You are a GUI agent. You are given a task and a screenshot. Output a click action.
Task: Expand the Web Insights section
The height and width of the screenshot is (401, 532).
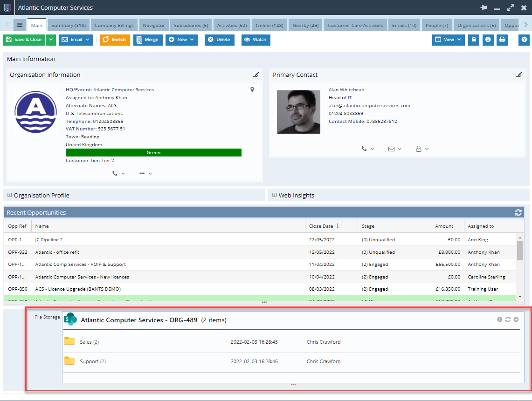pos(274,195)
